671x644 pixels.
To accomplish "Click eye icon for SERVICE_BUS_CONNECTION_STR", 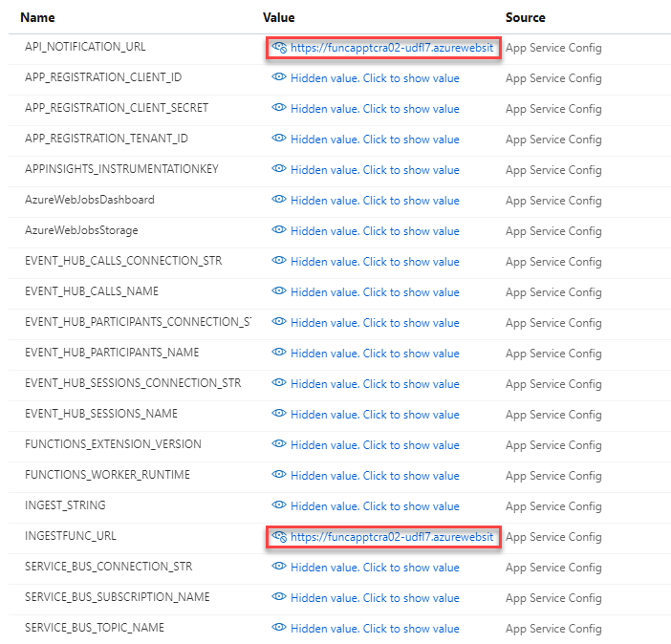I will tap(279, 566).
